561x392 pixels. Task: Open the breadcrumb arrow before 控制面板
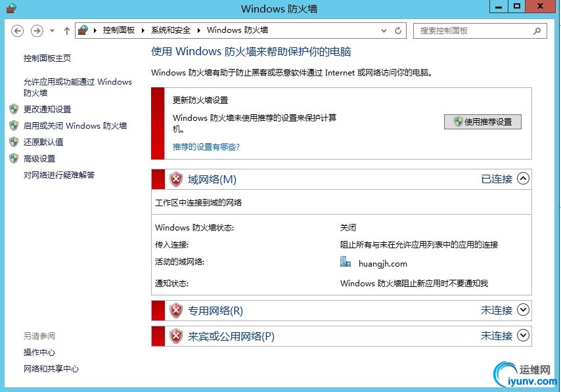pyautogui.click(x=95, y=30)
